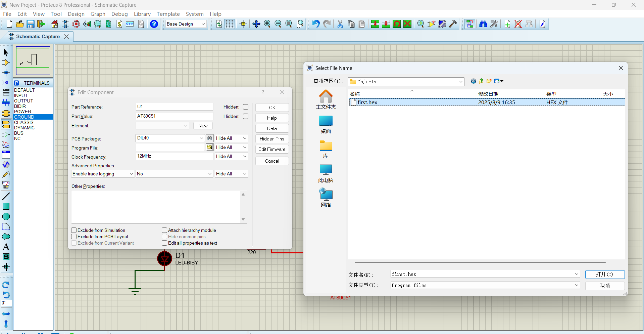Click Edit Firmware button
The image size is (644, 334).
click(272, 149)
